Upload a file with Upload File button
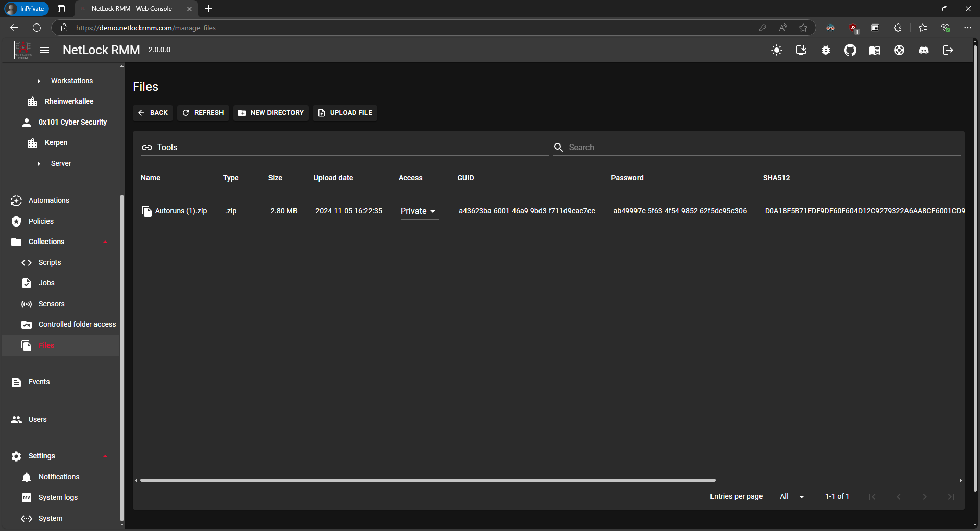Viewport: 980px width, 531px height. pos(345,113)
